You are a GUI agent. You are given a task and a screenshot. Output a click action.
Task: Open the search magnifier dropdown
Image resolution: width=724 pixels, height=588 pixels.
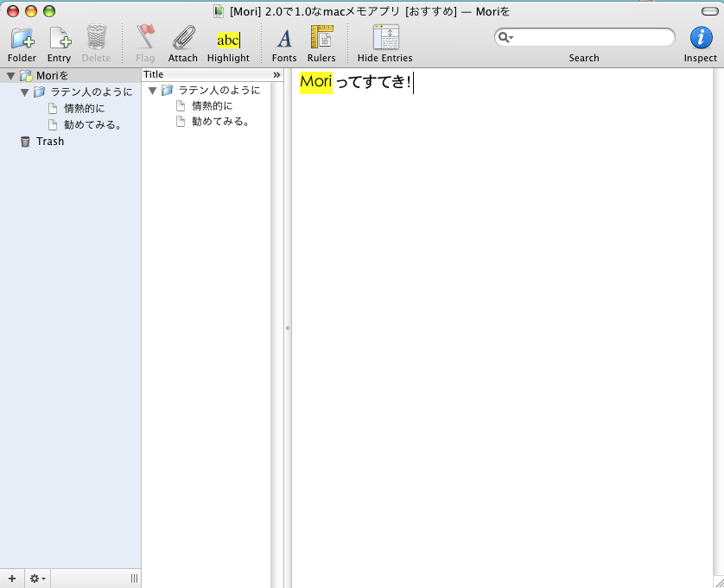tap(505, 38)
